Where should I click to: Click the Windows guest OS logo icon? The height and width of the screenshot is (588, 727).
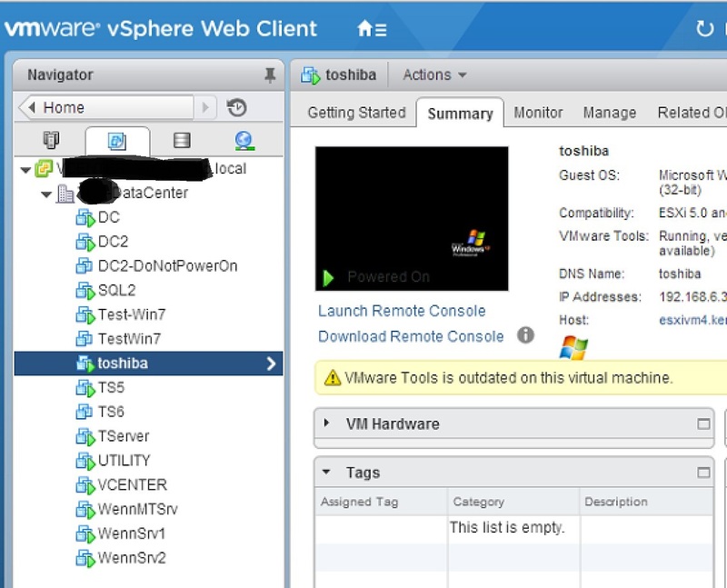tap(575, 346)
